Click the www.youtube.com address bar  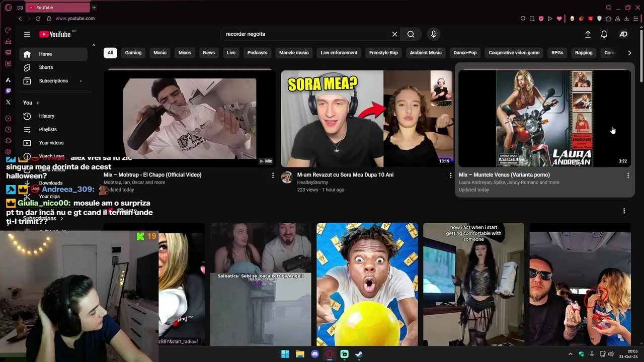(75, 19)
